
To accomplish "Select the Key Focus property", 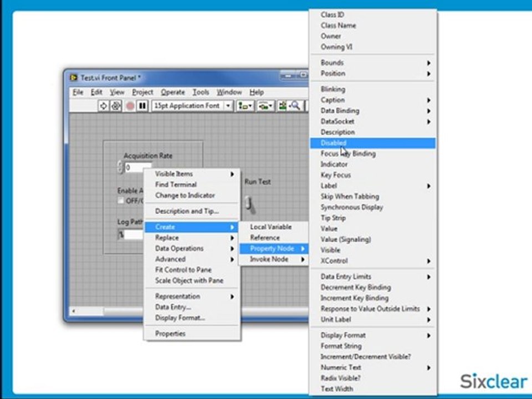I will coord(373,175).
